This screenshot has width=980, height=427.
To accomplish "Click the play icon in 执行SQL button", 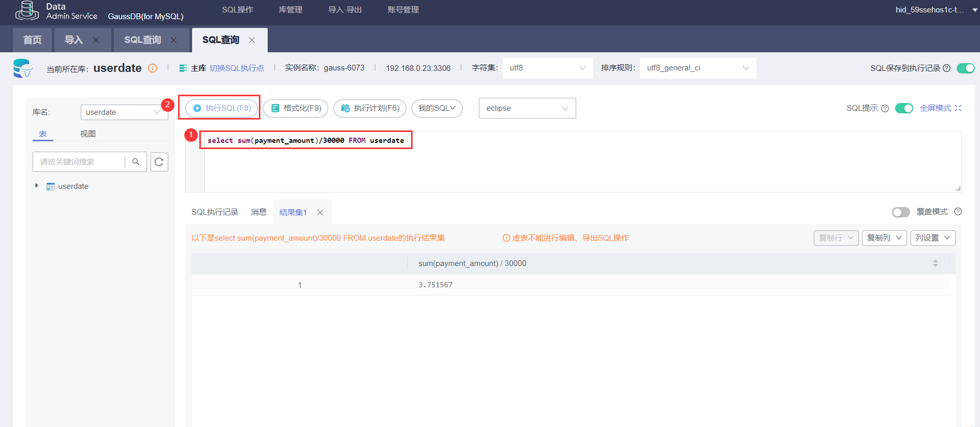I will tap(197, 108).
